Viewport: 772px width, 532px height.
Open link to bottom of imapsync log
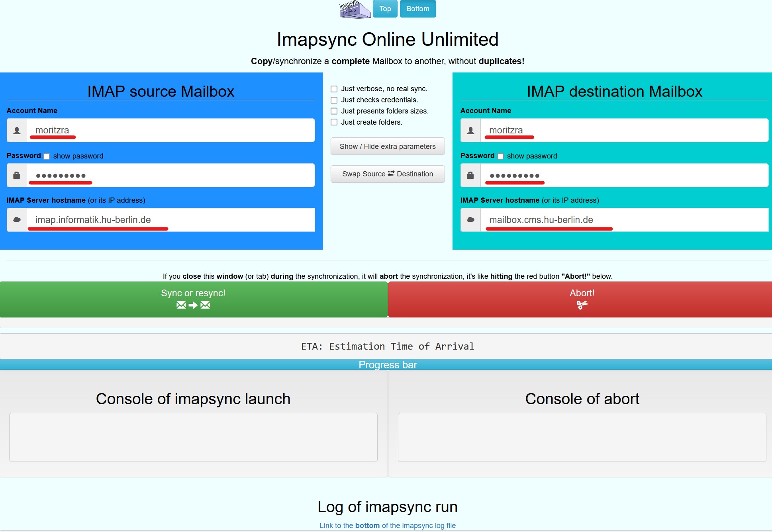point(387,525)
